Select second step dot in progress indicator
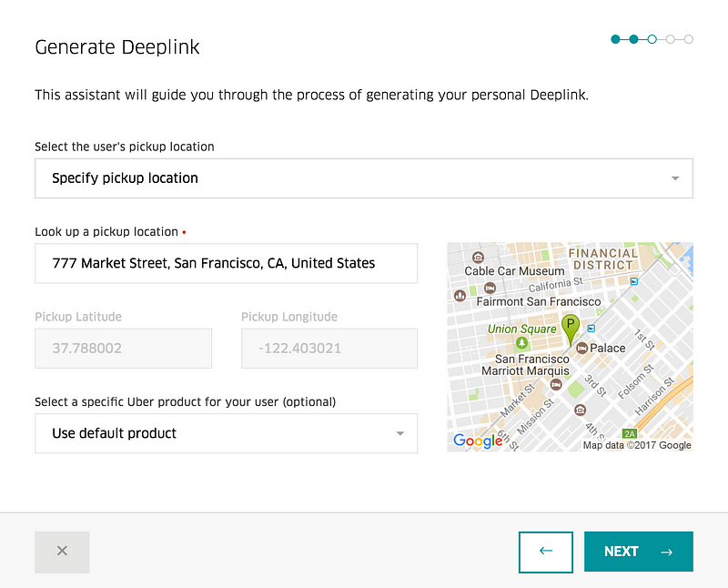 click(x=633, y=39)
